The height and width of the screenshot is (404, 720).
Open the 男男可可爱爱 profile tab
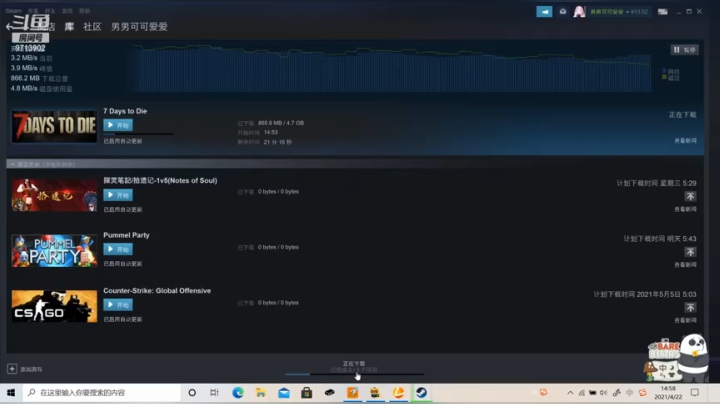(x=139, y=27)
